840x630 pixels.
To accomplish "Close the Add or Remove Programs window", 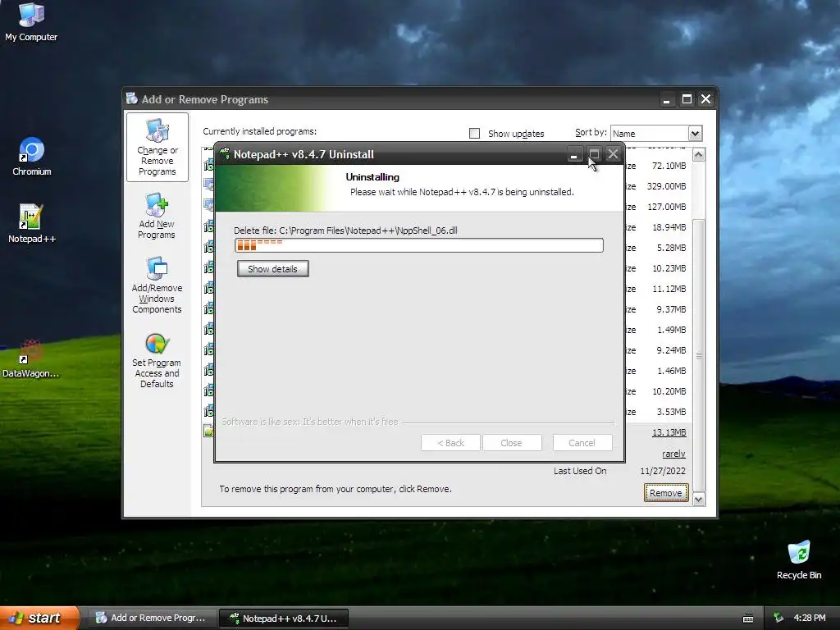I will pyautogui.click(x=706, y=99).
